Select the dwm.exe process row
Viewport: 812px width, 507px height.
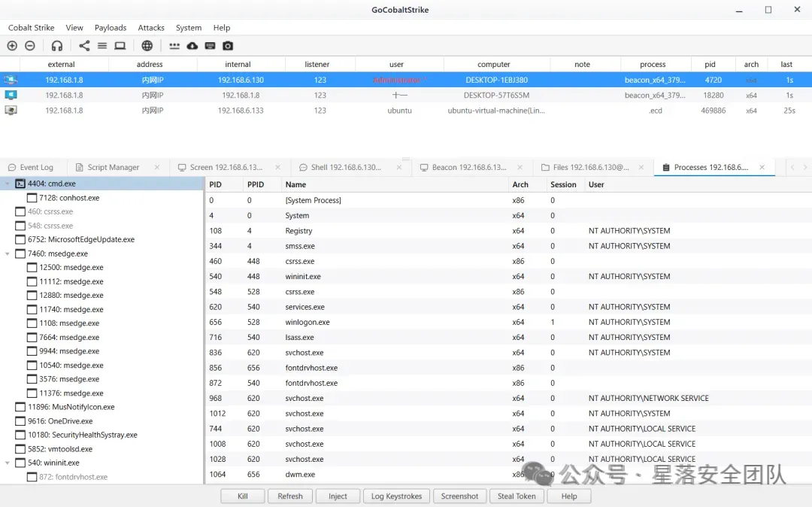[507, 475]
